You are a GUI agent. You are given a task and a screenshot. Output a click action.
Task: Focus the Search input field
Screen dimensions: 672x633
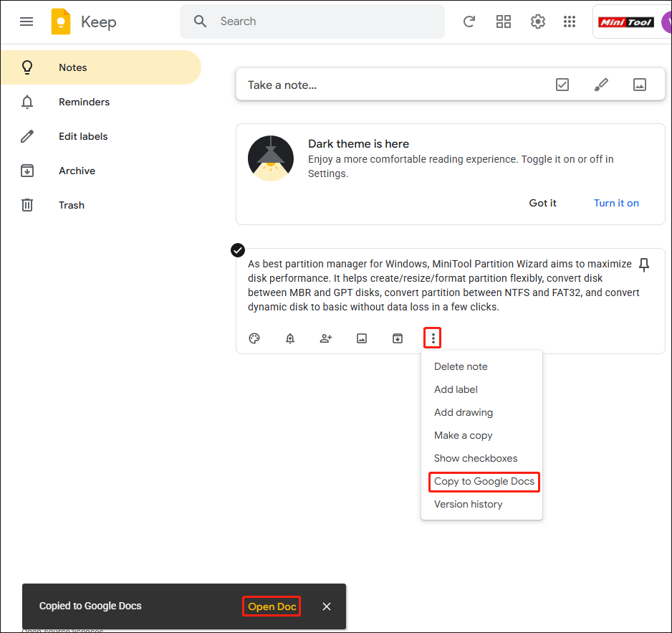tap(312, 22)
